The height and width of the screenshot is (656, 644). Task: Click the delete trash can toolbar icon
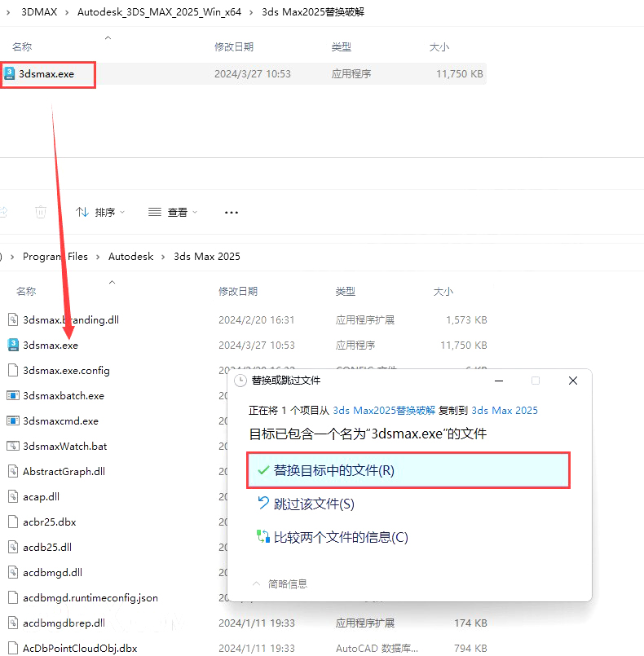pos(41,212)
